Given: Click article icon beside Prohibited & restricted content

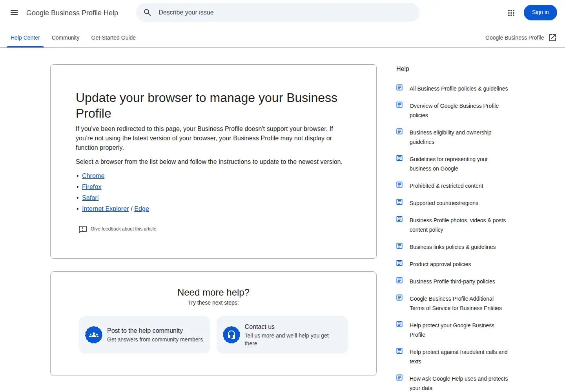Looking at the screenshot, I should 399,185.
